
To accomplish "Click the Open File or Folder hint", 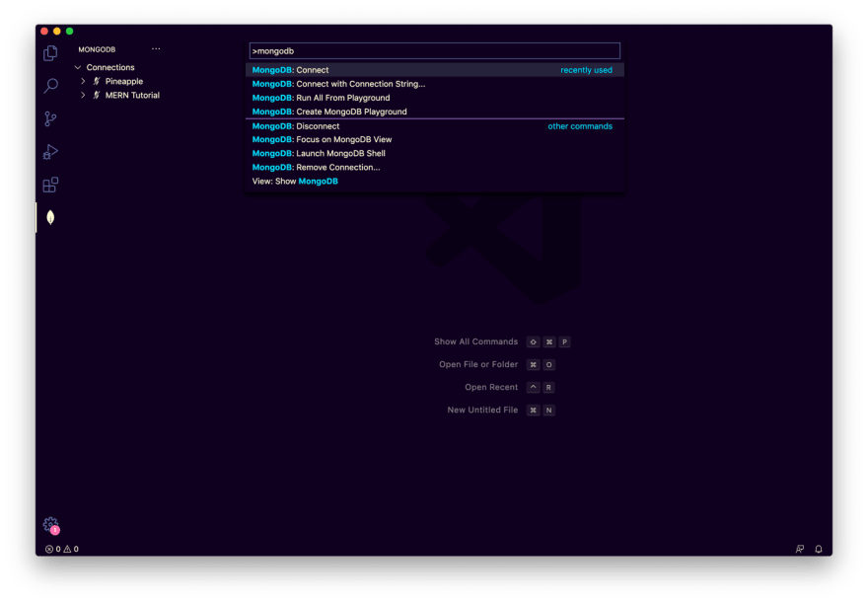I will (478, 364).
